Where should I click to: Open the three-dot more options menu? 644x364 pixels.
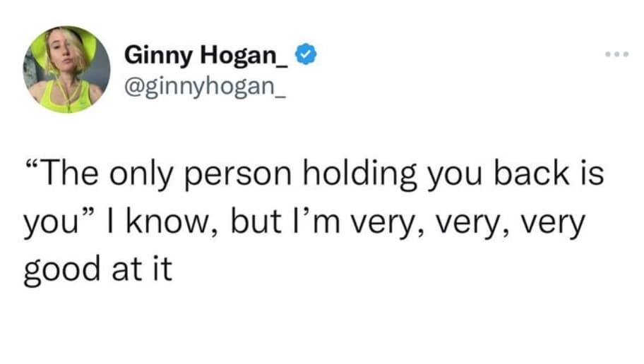pos(614,54)
